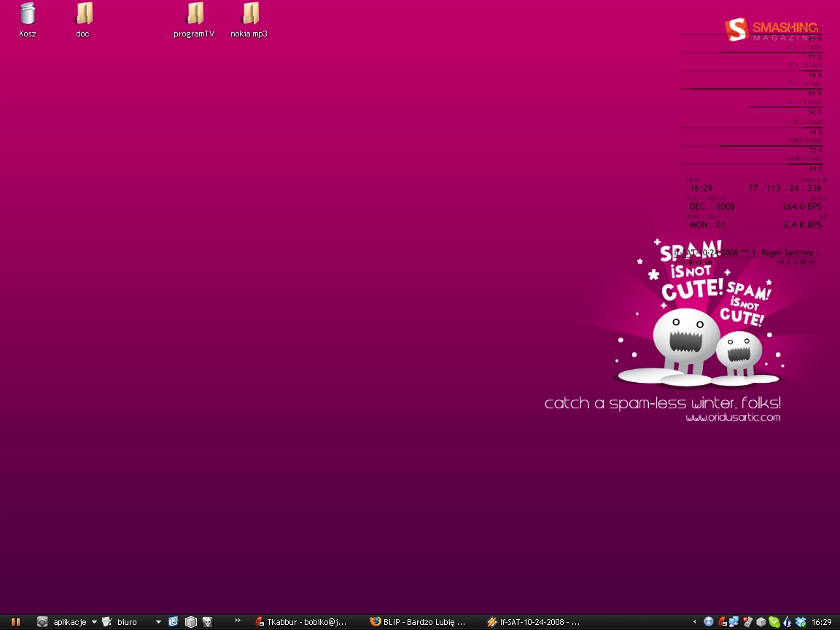This screenshot has height=630, width=840.
Task: Launch the alien head quick-launch icon
Action: click(208, 622)
